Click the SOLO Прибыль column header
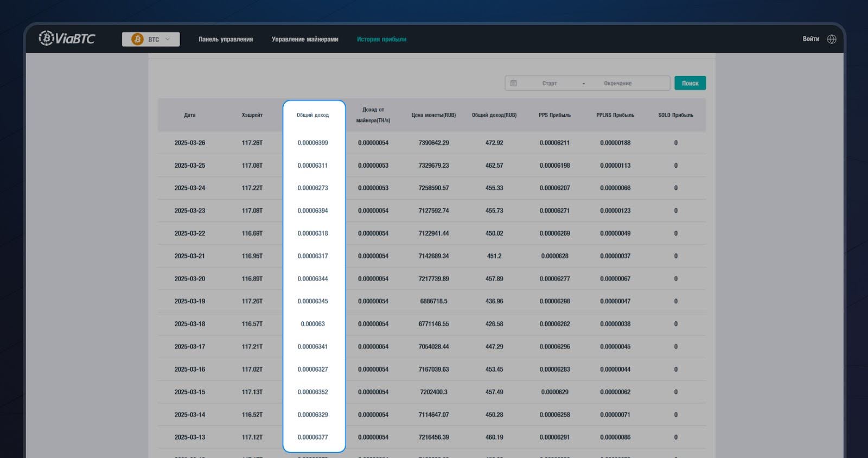 [675, 115]
